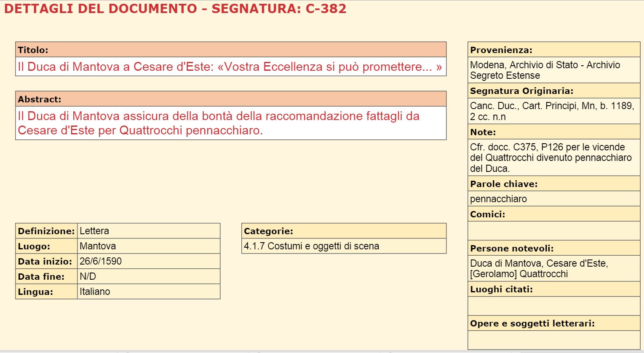Click the Parole chiave header label
Image resolution: width=644 pixels, height=353 pixels.
[504, 184]
